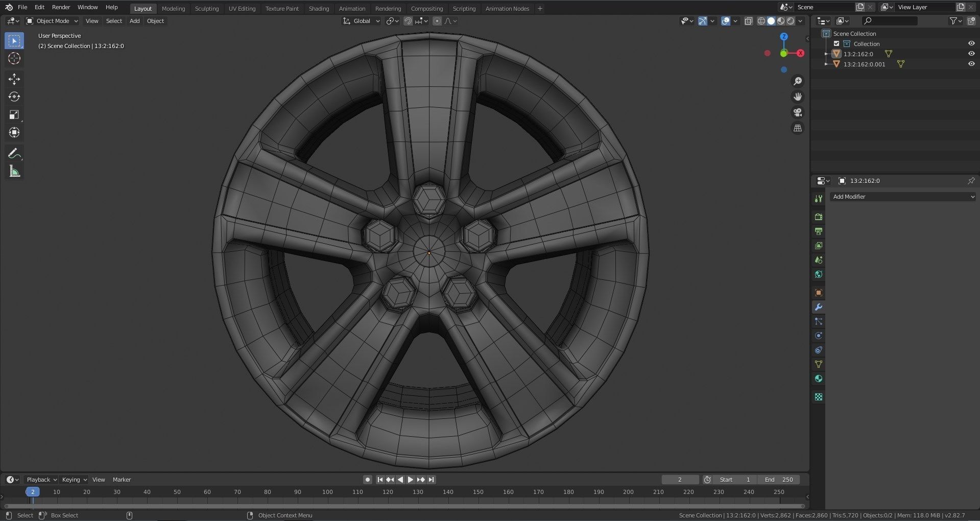The width and height of the screenshot is (980, 521).
Task: Jump to the end frame button
Action: point(431,480)
